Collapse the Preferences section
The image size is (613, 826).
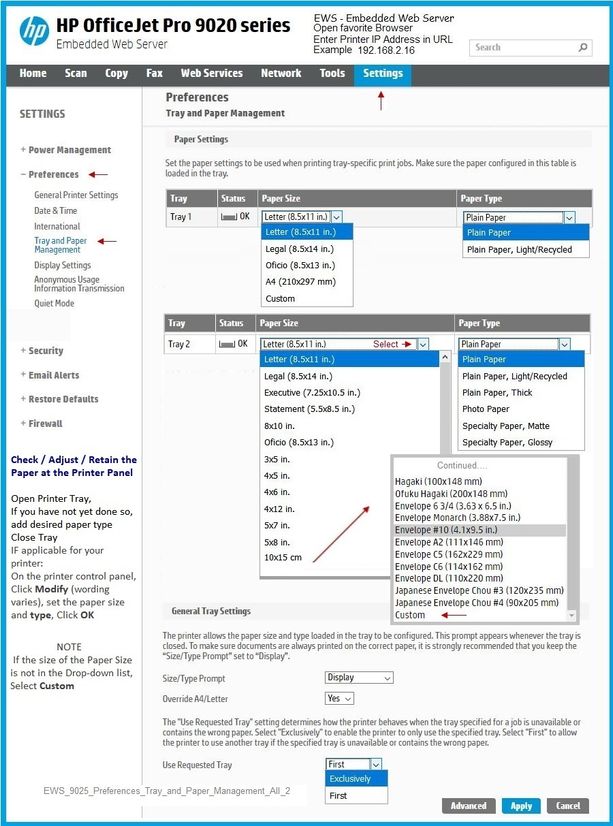click(x=50, y=174)
